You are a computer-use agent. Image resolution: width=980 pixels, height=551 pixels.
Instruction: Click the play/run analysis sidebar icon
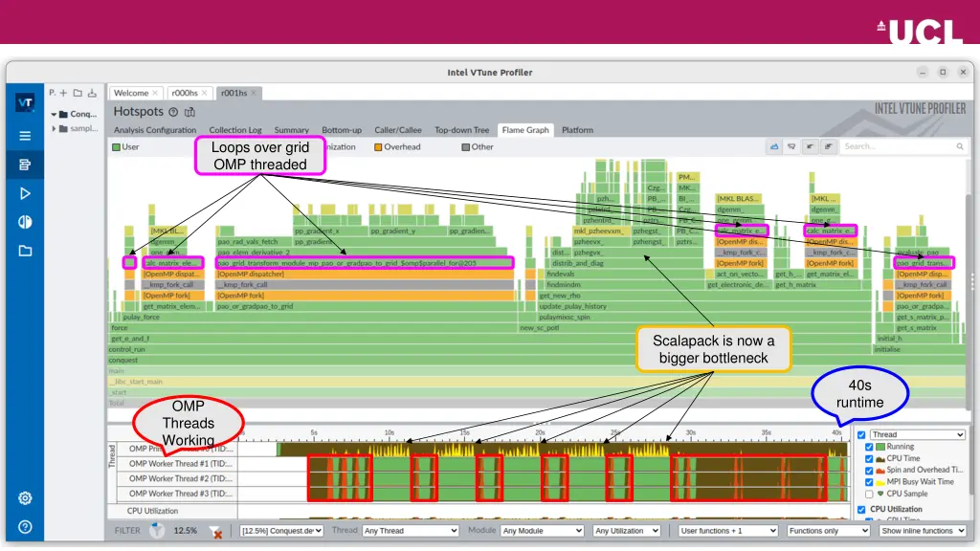(25, 193)
